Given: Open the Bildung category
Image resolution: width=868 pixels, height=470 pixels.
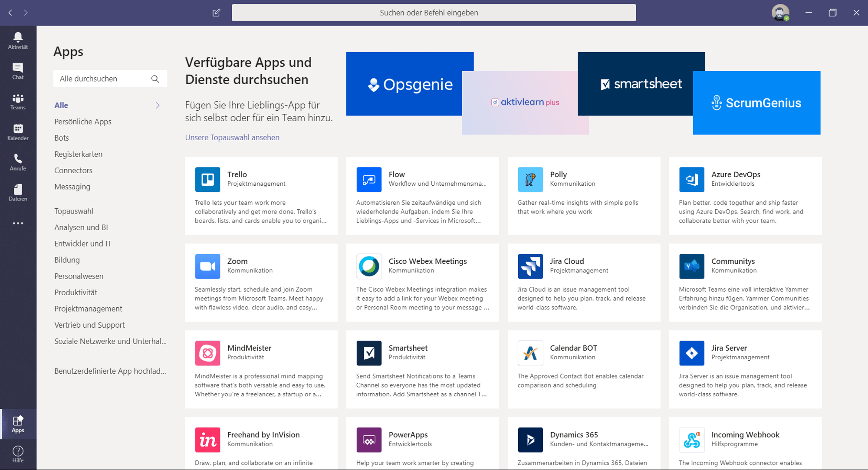Looking at the screenshot, I should [x=67, y=260].
